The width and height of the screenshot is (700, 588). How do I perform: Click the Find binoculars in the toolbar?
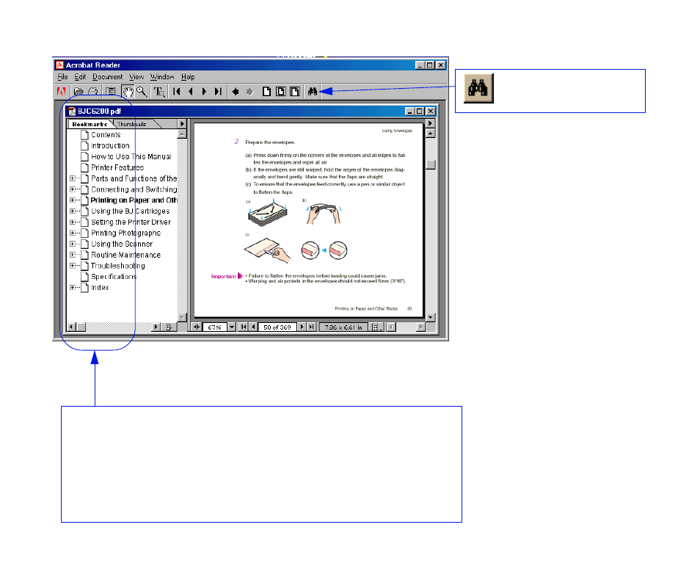coord(312,92)
